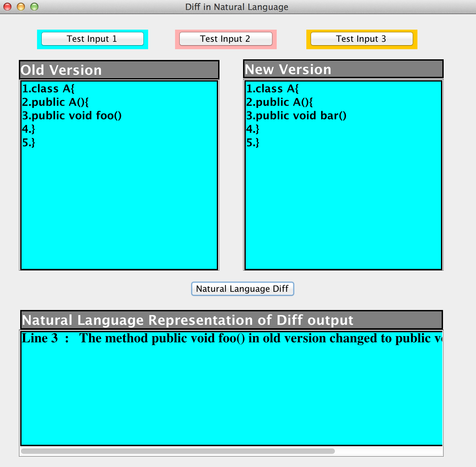Screen dimensions: 476x467
Task: Click blank area of the diff output box
Action: click(232, 398)
